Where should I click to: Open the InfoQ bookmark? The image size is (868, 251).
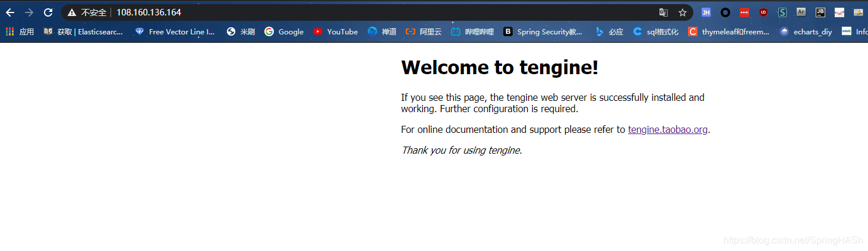click(x=855, y=32)
